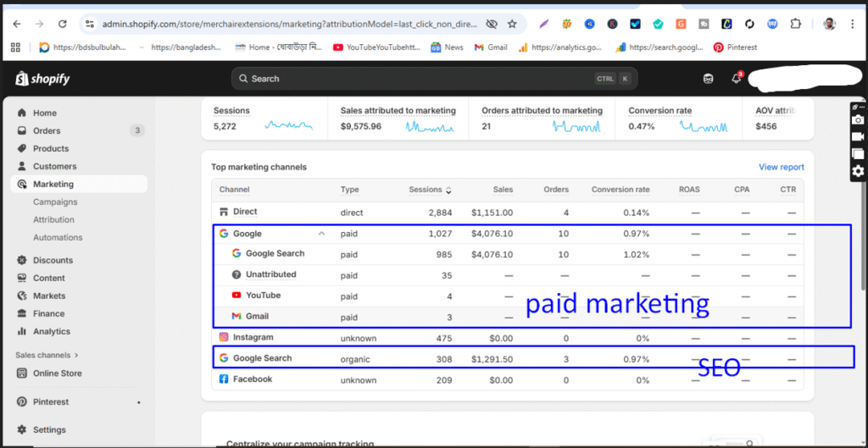Collapse the Google channel row chevron

pyautogui.click(x=321, y=234)
